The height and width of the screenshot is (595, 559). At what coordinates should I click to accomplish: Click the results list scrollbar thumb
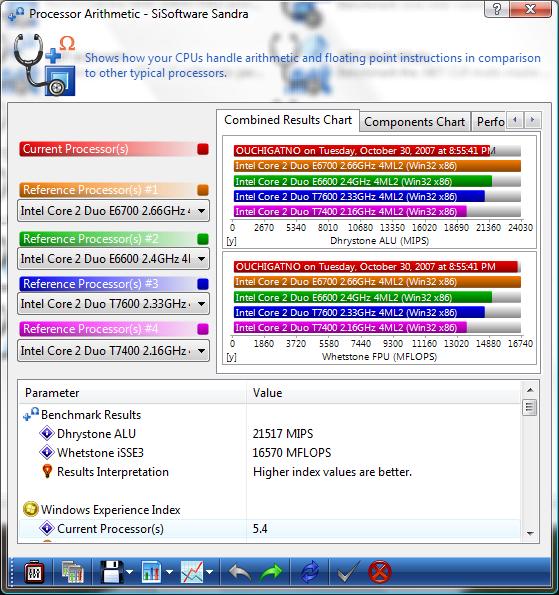pos(530,408)
